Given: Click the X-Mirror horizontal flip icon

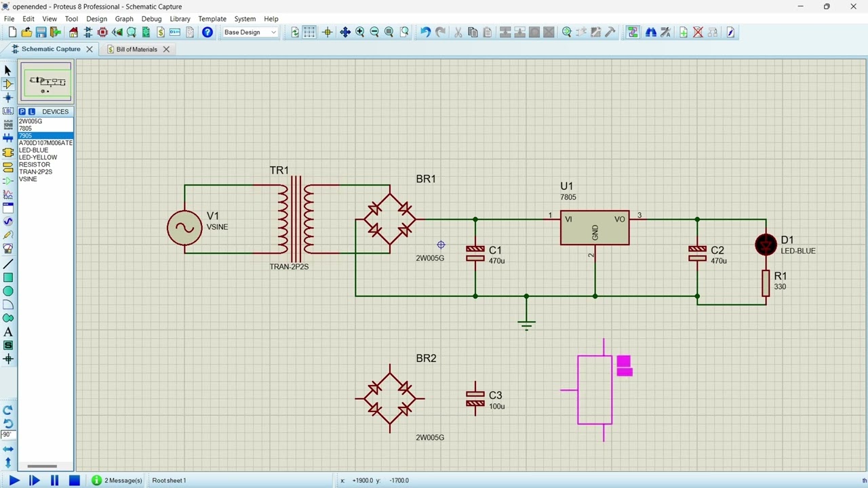Looking at the screenshot, I should (8, 449).
